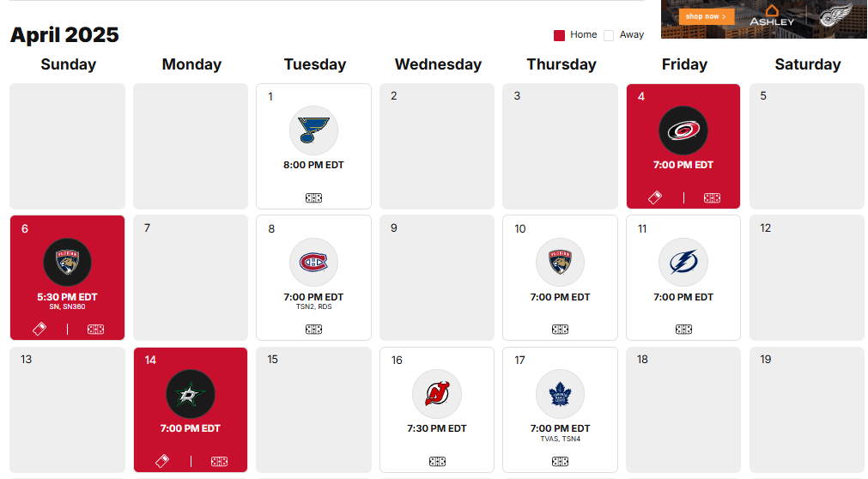Click the St. Louis Blues logo on April 1
Screen dimensions: 868x479
(x=313, y=130)
